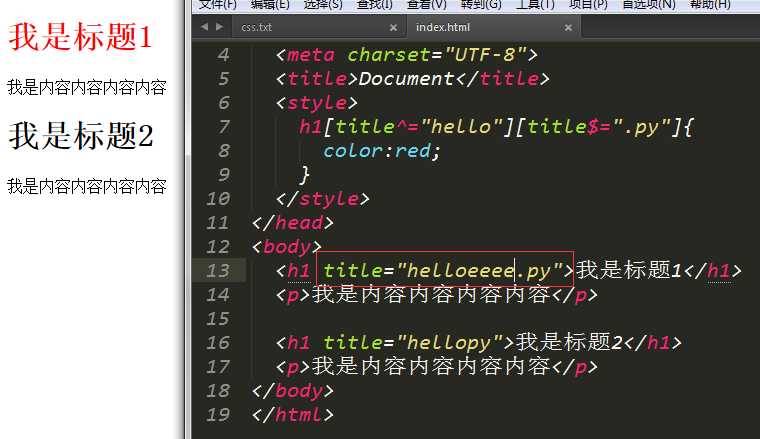Open the 查找(I) menu
760x439 pixels.
[x=375, y=4]
